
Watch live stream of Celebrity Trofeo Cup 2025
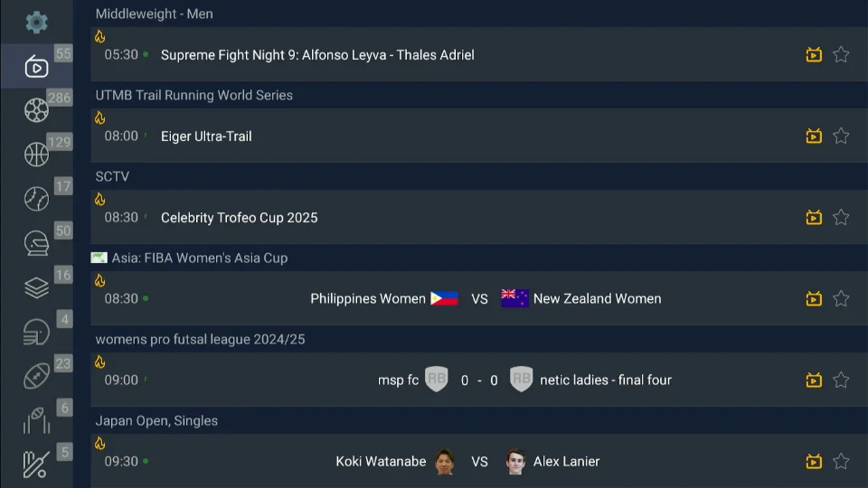pyautogui.click(x=814, y=218)
